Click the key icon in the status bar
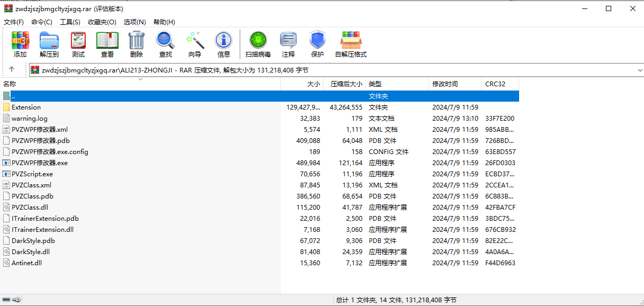Image resolution: width=644 pixels, height=306 pixels. click(17, 300)
